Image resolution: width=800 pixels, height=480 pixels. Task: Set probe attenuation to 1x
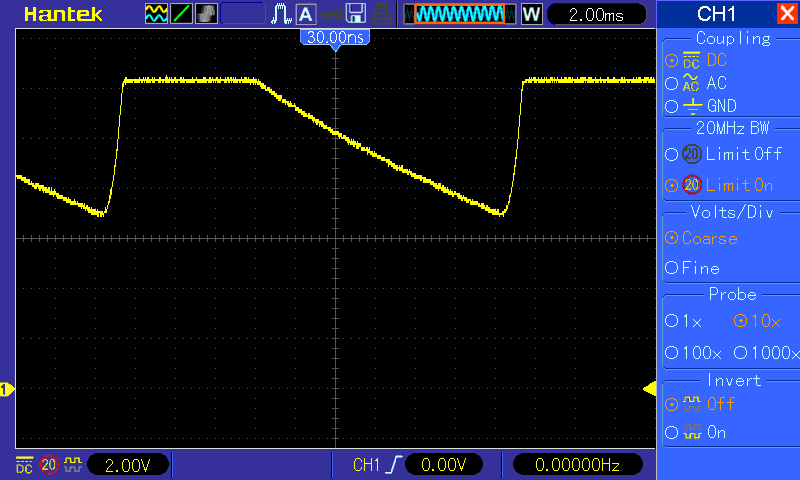click(671, 321)
